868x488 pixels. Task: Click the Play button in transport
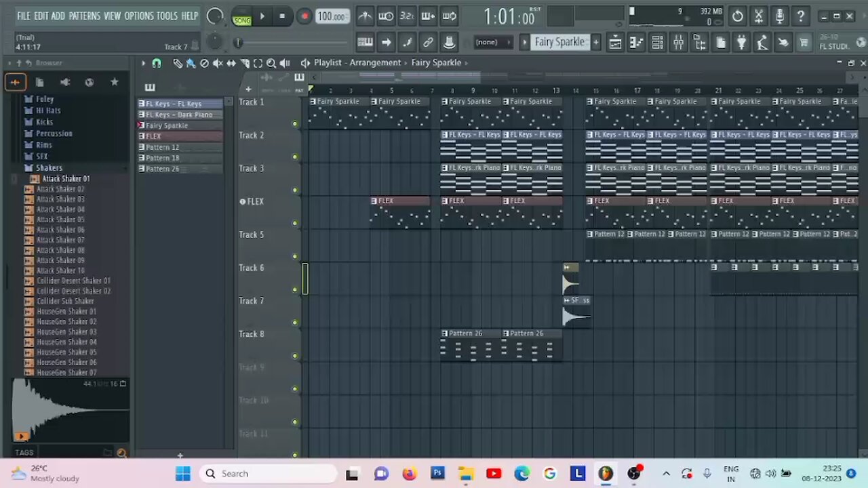click(x=262, y=16)
